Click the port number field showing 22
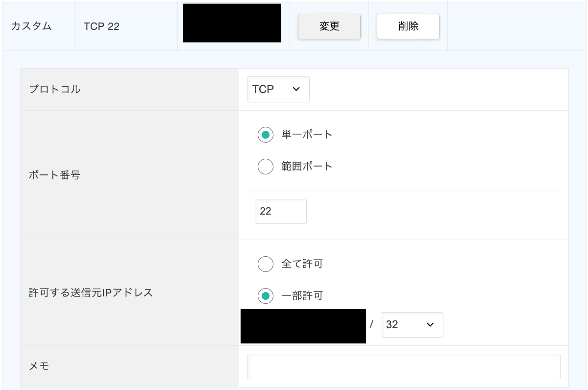The image size is (588, 390). (280, 212)
